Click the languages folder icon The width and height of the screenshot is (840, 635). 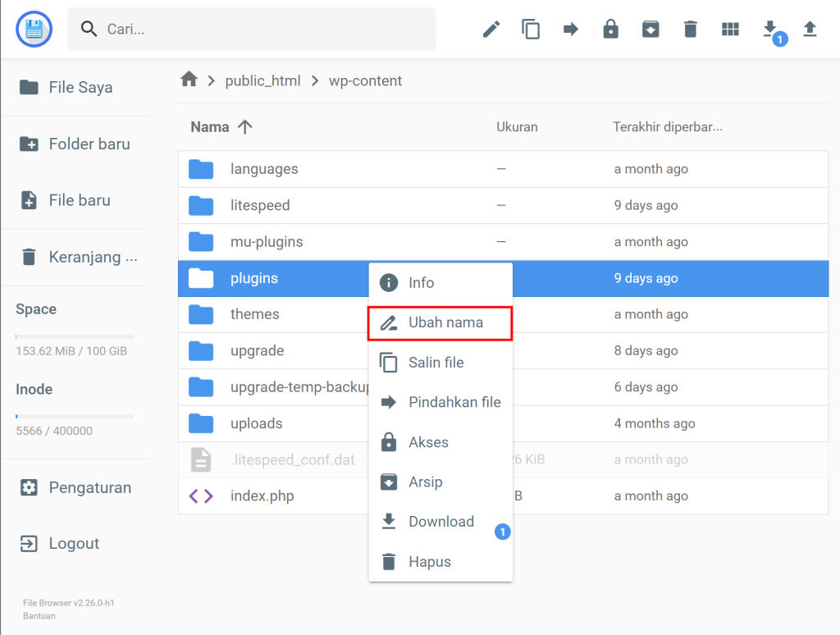coord(201,169)
